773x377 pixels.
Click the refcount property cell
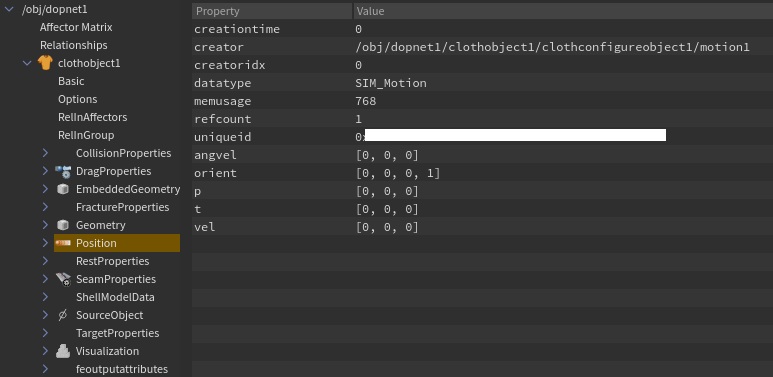tap(272, 119)
